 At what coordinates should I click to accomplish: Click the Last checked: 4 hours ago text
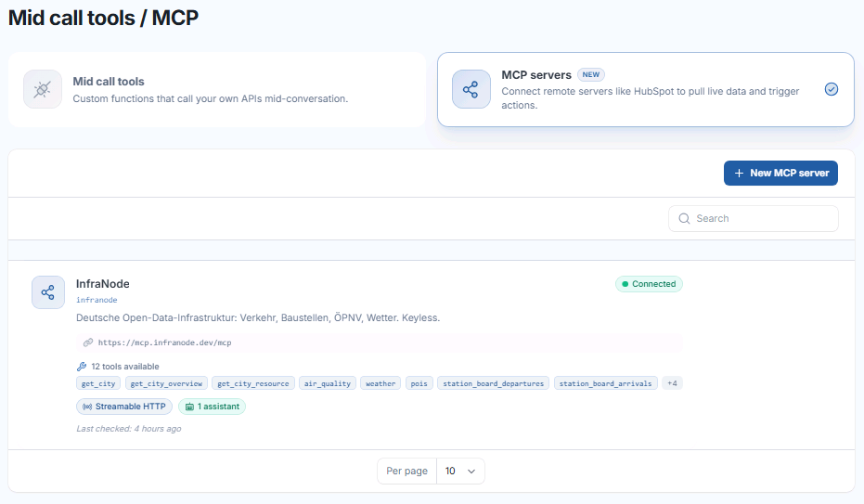point(128,429)
